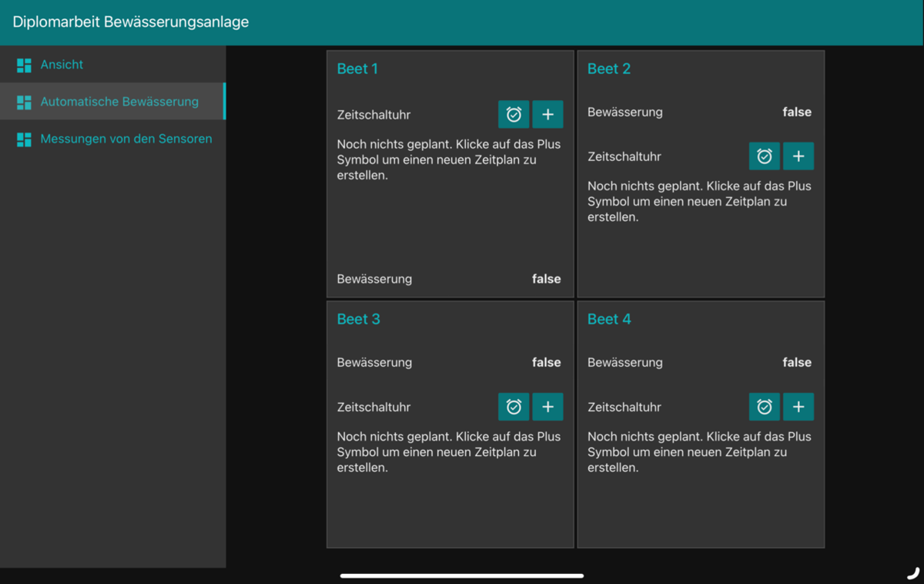Select the alarm clock button in Beet 4
Viewport: 924px width, 584px height.
pyautogui.click(x=764, y=407)
